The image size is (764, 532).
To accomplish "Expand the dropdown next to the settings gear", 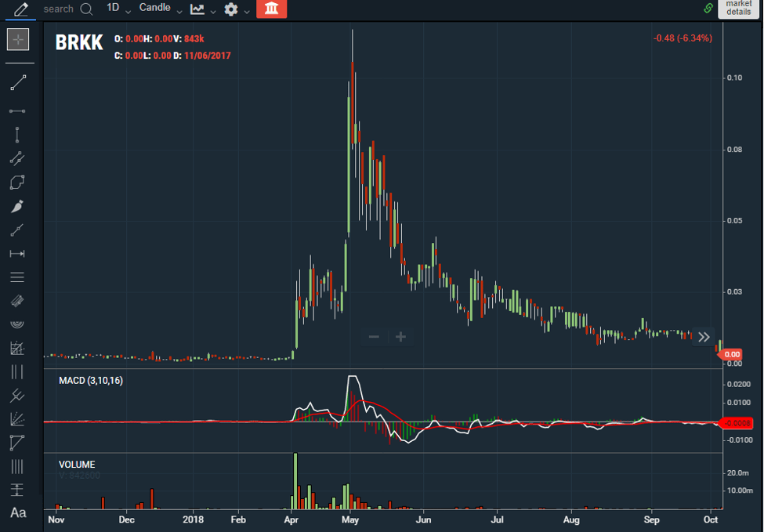I will 248,13.
